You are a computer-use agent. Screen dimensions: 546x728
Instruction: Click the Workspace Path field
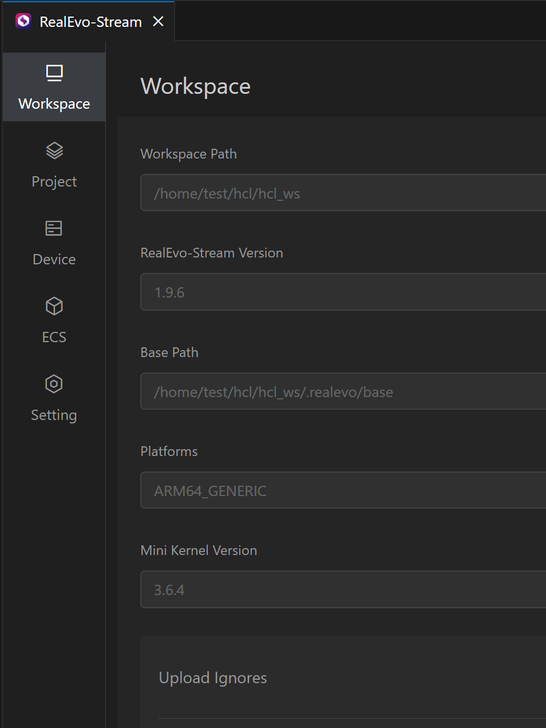343,193
